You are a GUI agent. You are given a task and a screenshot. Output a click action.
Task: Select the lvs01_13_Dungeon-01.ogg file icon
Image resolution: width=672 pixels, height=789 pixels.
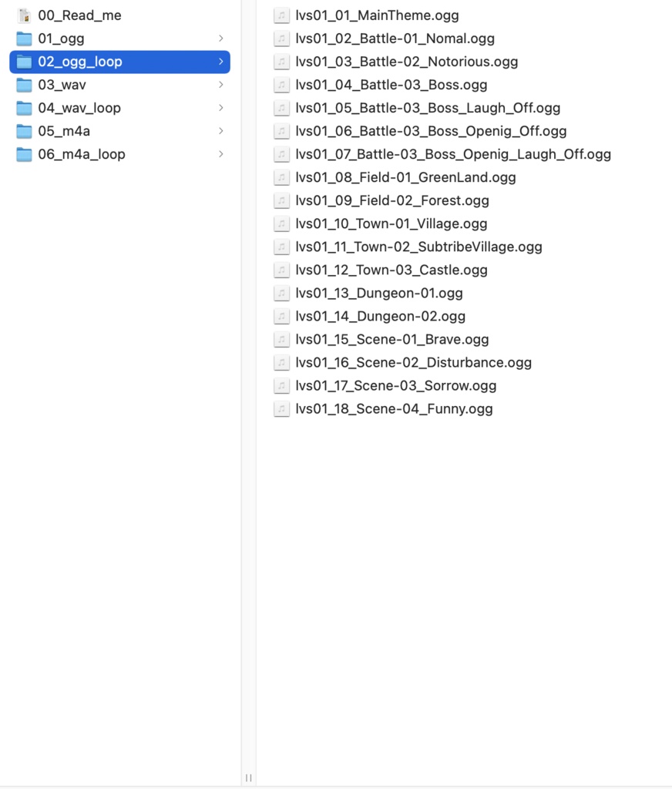pyautogui.click(x=281, y=294)
